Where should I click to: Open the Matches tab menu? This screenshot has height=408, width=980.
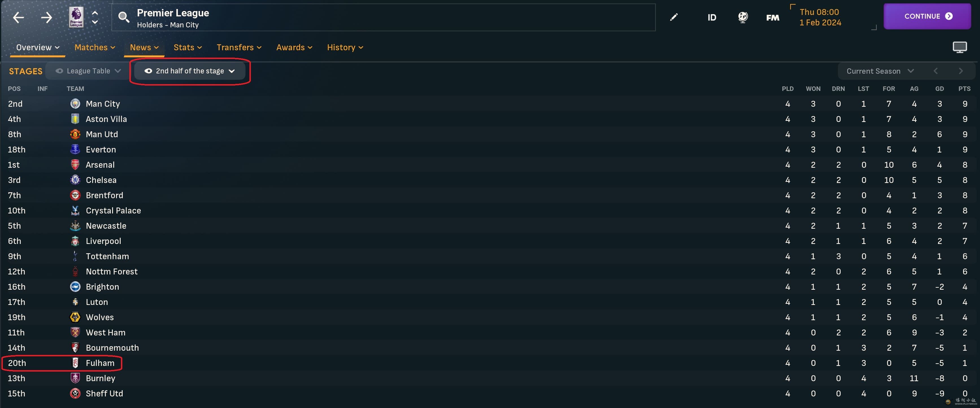tap(95, 47)
